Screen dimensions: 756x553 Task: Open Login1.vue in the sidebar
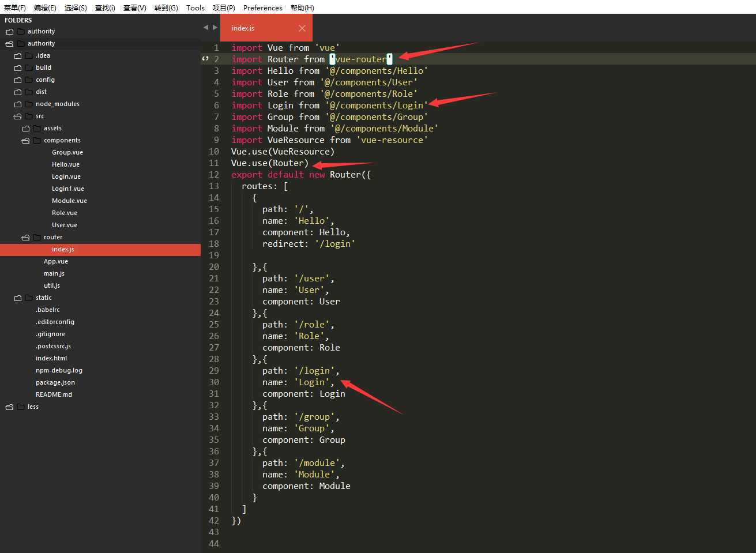point(68,189)
